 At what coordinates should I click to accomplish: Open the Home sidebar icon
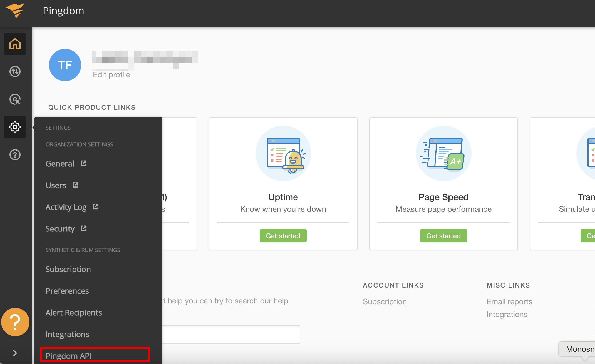[15, 44]
